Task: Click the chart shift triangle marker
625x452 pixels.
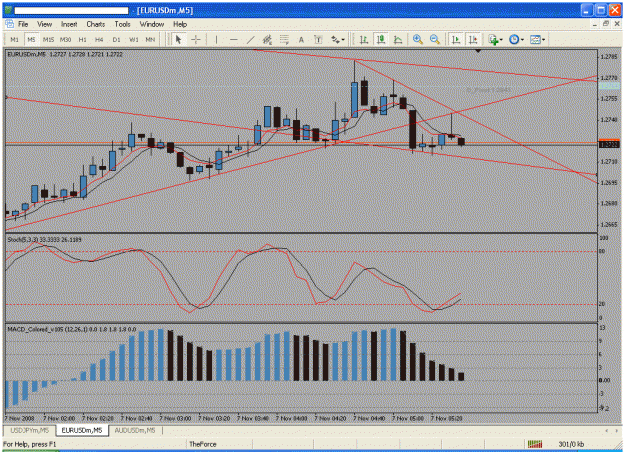Action: pyautogui.click(x=478, y=51)
